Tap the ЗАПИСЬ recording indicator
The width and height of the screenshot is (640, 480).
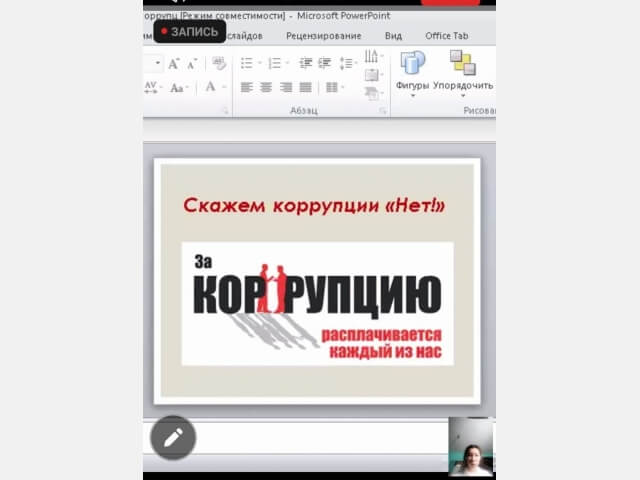pos(190,31)
